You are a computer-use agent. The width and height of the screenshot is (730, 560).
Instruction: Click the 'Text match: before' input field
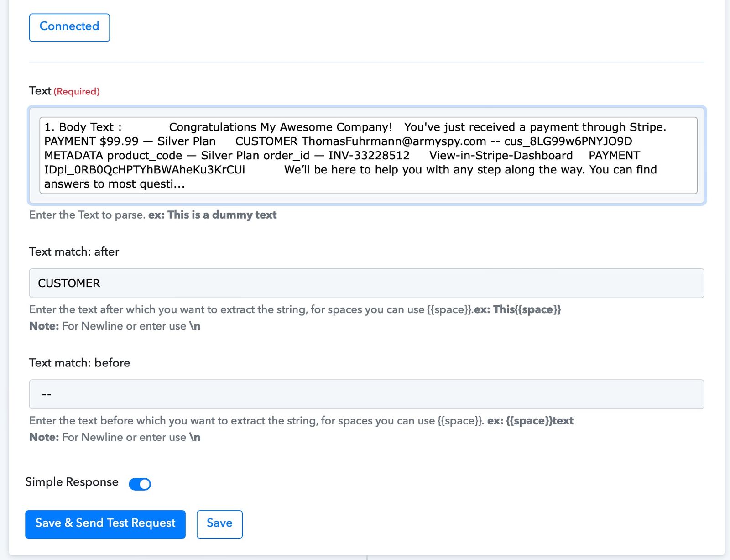[366, 394]
